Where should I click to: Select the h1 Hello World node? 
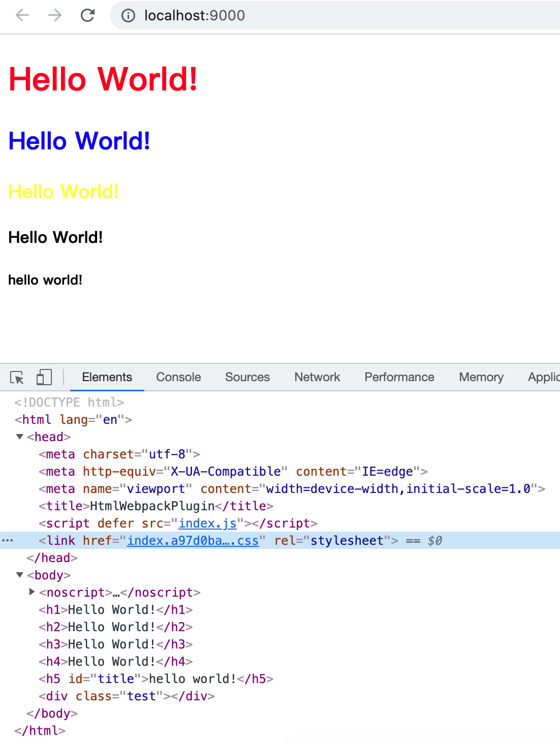pyautogui.click(x=116, y=609)
